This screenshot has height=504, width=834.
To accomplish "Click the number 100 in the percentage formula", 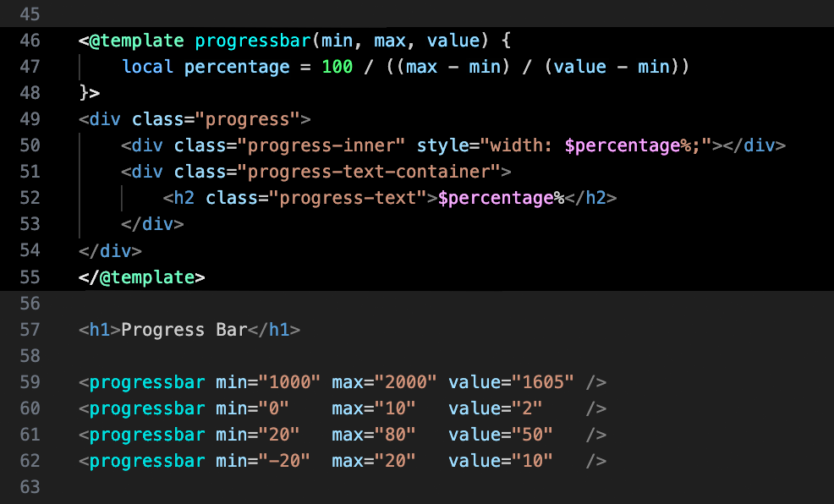I will 337,67.
